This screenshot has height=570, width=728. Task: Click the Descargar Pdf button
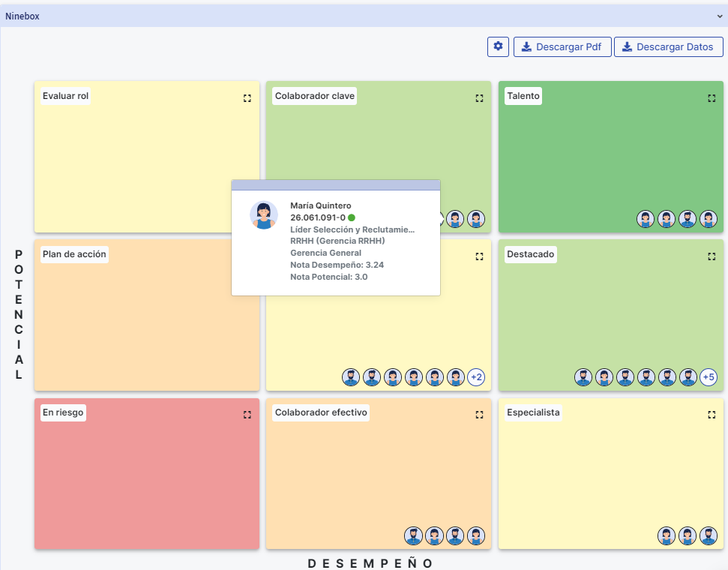(562, 46)
